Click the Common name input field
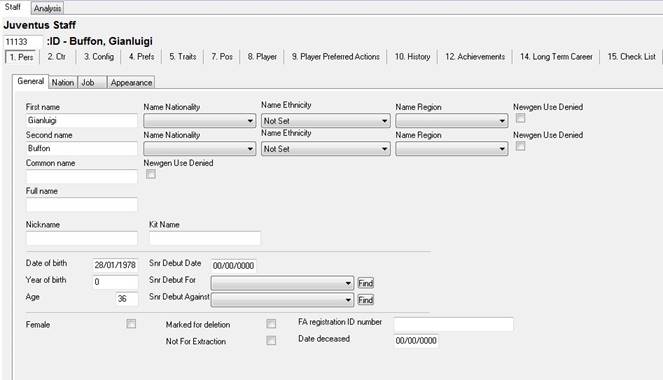The image size is (663, 380). [x=82, y=176]
